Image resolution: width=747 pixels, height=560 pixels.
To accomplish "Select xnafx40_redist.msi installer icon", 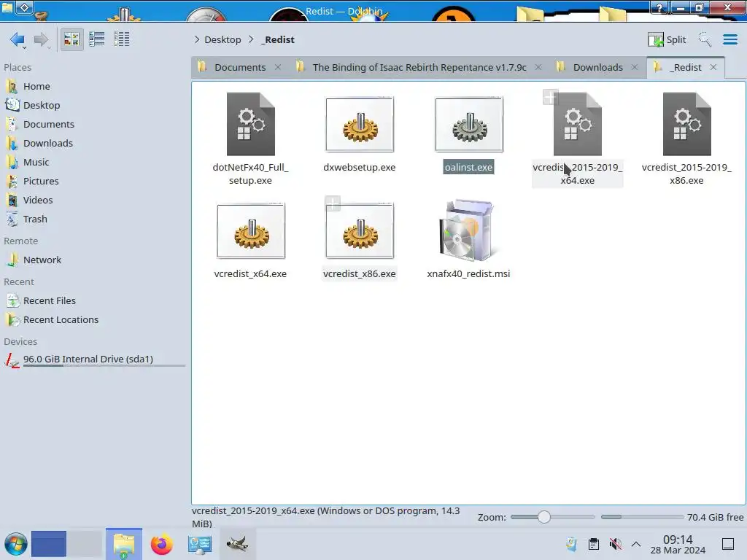I will coord(468,230).
